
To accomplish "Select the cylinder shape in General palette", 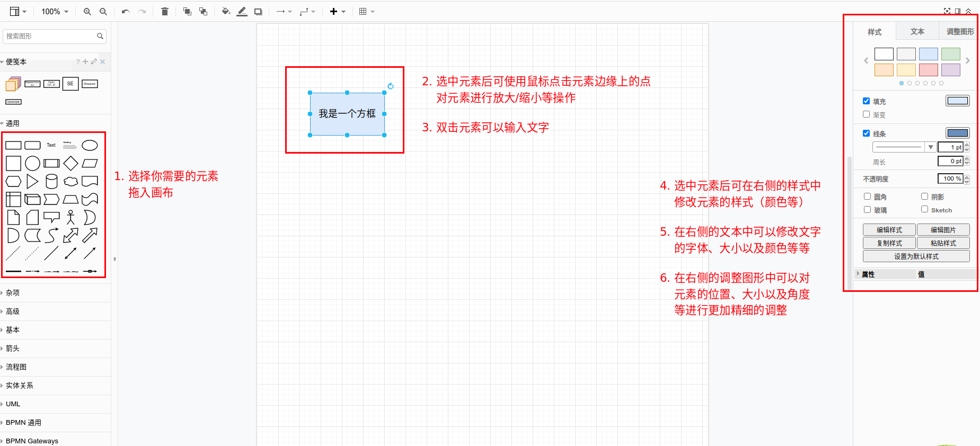I will pyautogui.click(x=51, y=182).
